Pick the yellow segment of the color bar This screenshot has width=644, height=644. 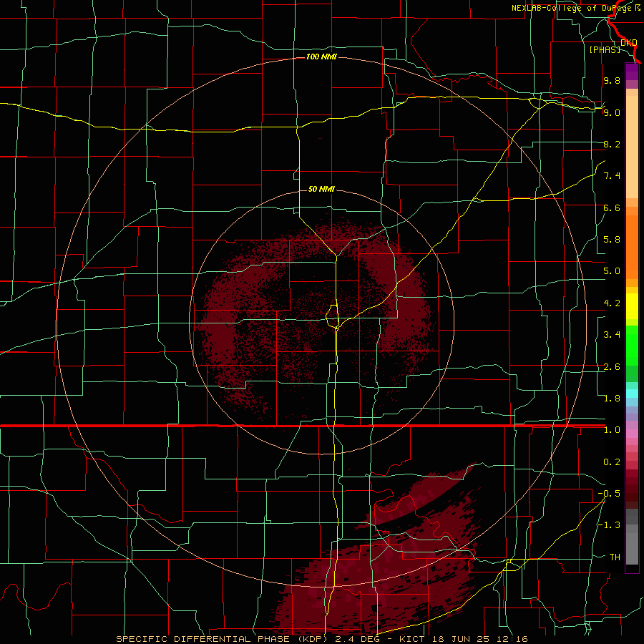point(632,306)
